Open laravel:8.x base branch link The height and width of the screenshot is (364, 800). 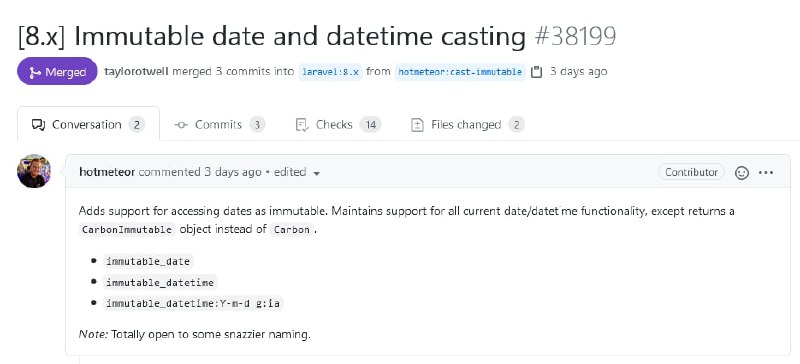pos(331,72)
